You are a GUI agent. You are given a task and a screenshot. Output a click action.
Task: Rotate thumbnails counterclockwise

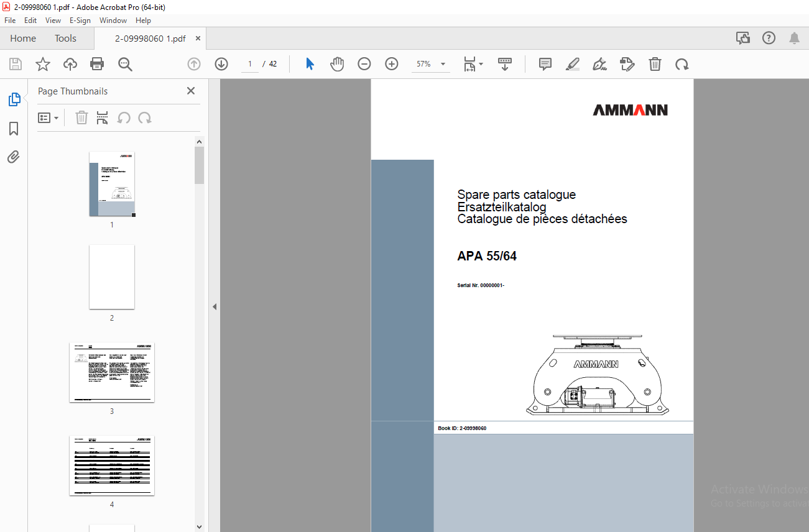tap(124, 118)
